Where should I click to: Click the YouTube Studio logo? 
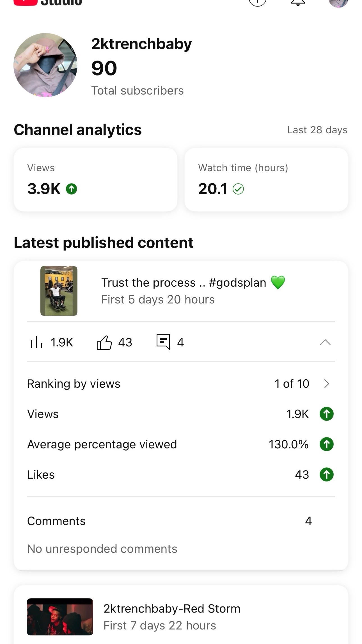[x=48, y=2]
